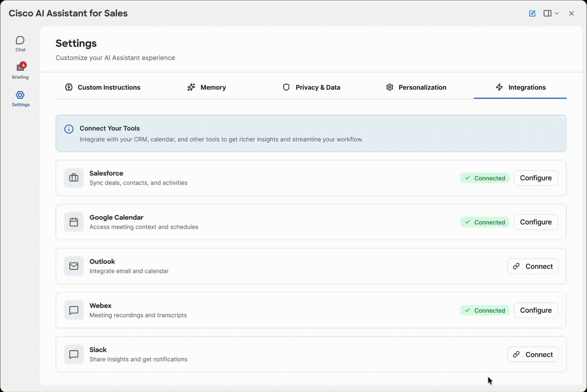Close the AI Assistant window
Viewport: 587px width, 392px height.
click(x=571, y=13)
